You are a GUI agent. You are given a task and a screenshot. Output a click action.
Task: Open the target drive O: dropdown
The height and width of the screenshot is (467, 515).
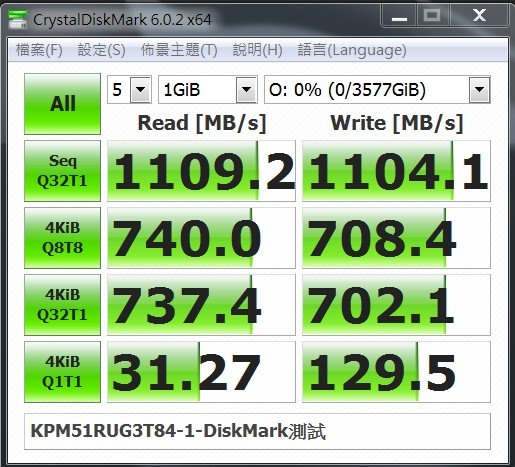479,90
